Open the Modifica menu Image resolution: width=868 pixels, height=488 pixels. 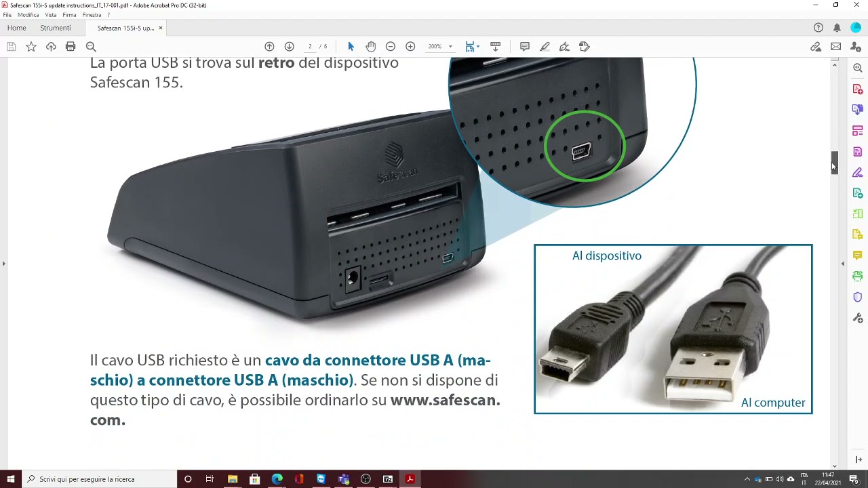(28, 15)
